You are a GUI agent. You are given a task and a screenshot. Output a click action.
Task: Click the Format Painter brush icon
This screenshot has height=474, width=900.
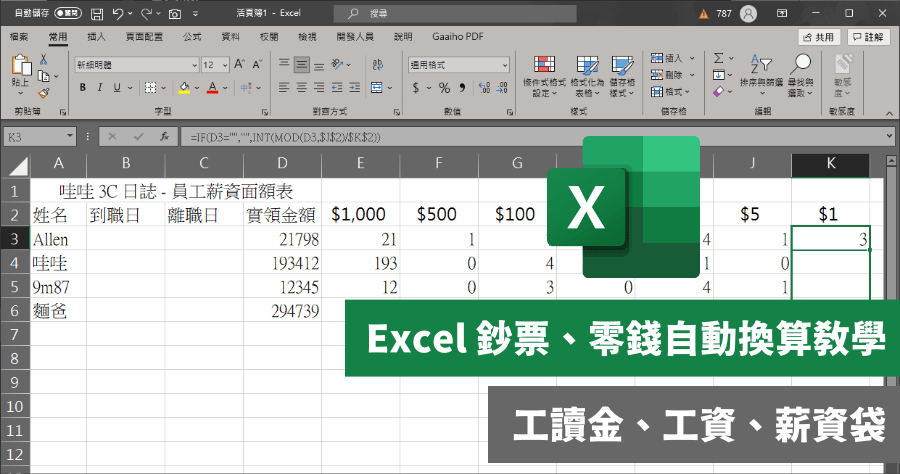coord(44,93)
